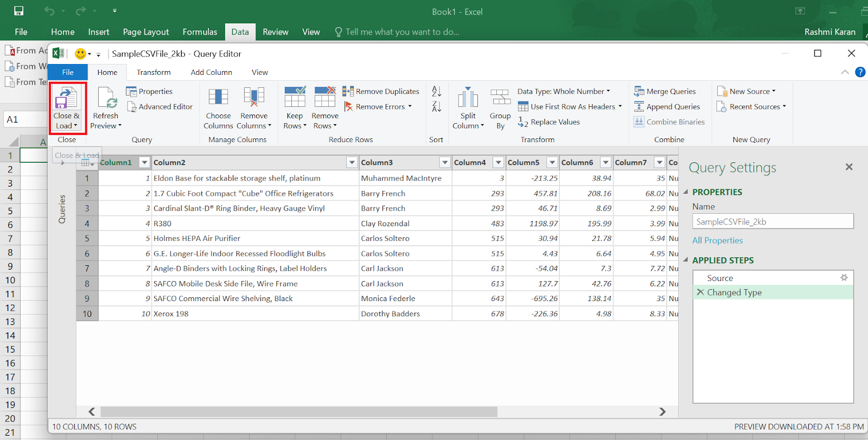868x440 pixels.
Task: Save the Excel workbook from the toolbar
Action: click(18, 11)
